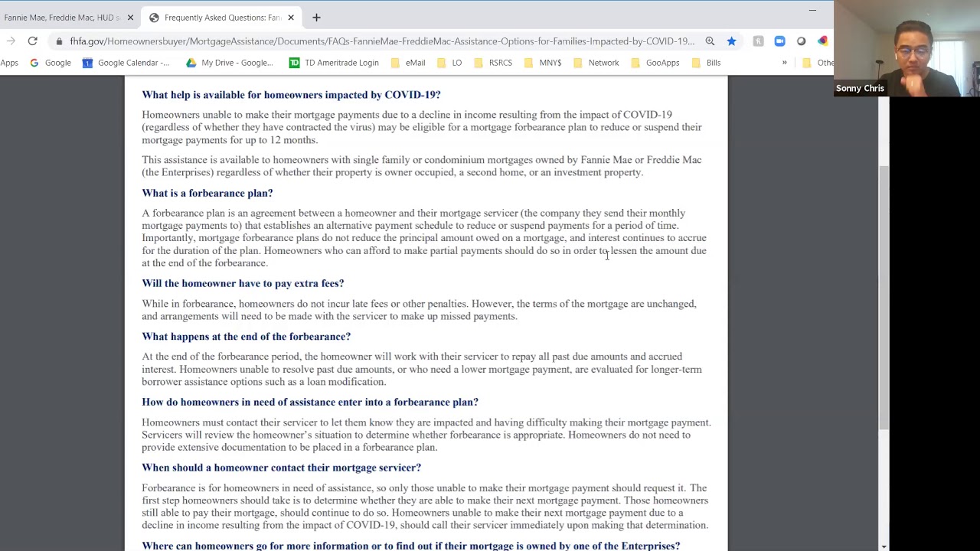Open the zoom magnifier in address bar
The width and height of the screenshot is (980, 551).
point(710,41)
